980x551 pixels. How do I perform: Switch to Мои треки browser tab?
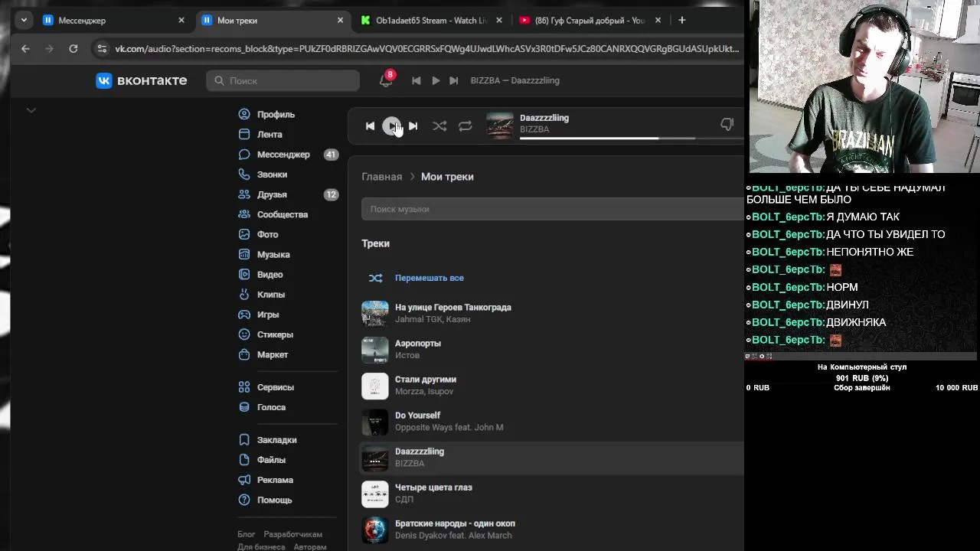tap(273, 20)
